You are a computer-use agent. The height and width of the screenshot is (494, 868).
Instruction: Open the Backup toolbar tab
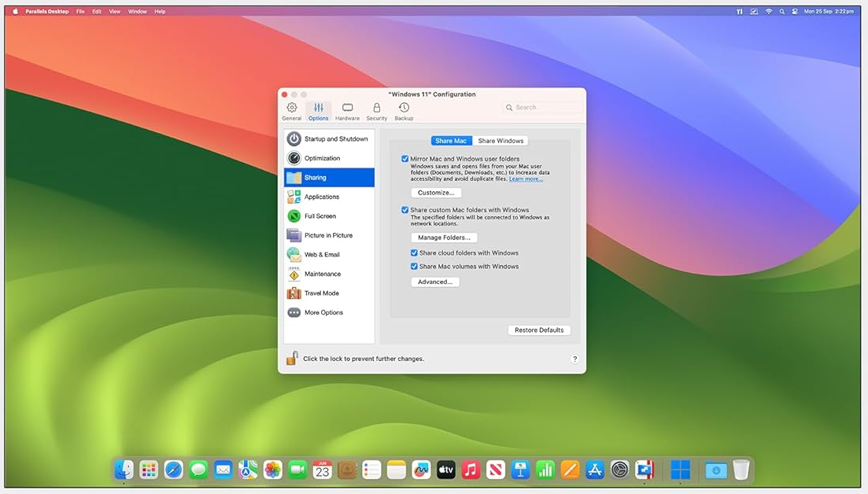(404, 111)
